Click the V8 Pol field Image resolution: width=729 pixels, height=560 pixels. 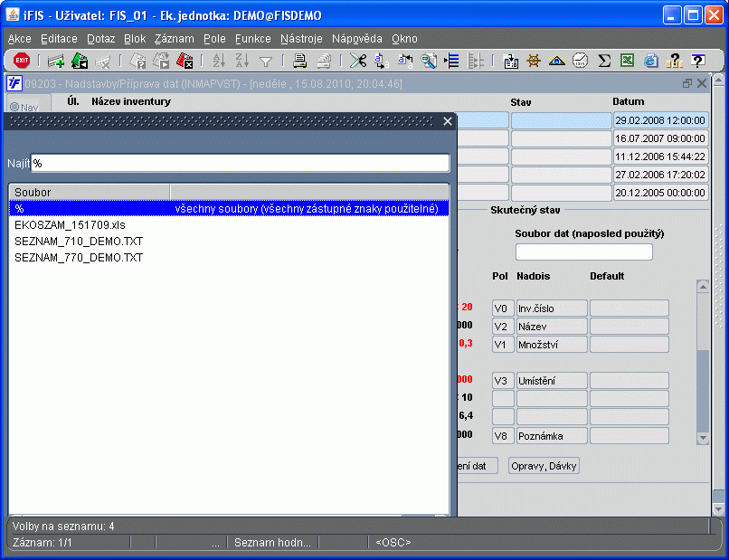(503, 436)
